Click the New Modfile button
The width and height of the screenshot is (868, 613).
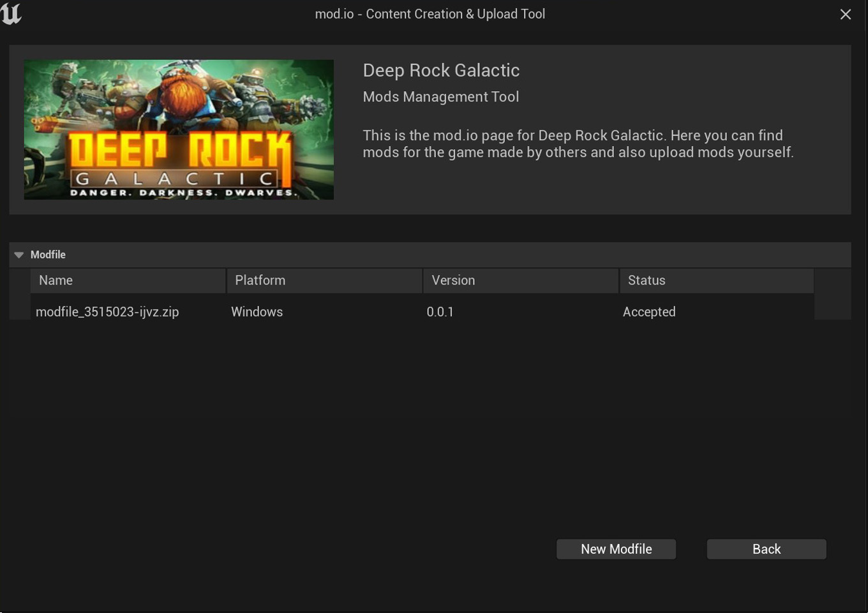tap(617, 549)
